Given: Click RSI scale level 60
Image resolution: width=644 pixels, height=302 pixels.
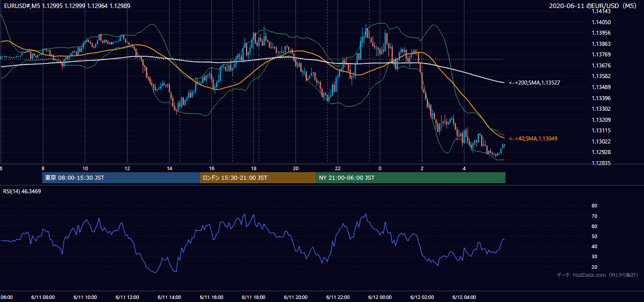Looking at the screenshot, I should 594,226.
